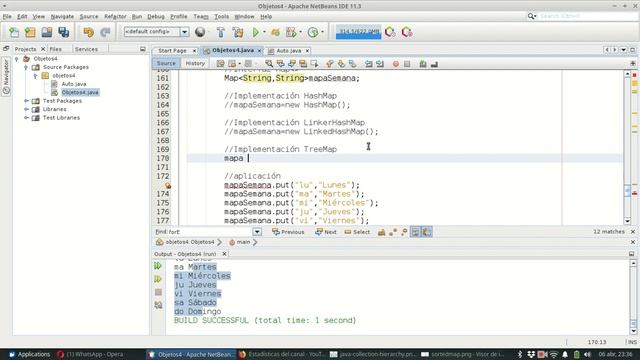This screenshot has width=640, height=360.
Task: Click the New File toolbar icon
Action: tap(14, 32)
